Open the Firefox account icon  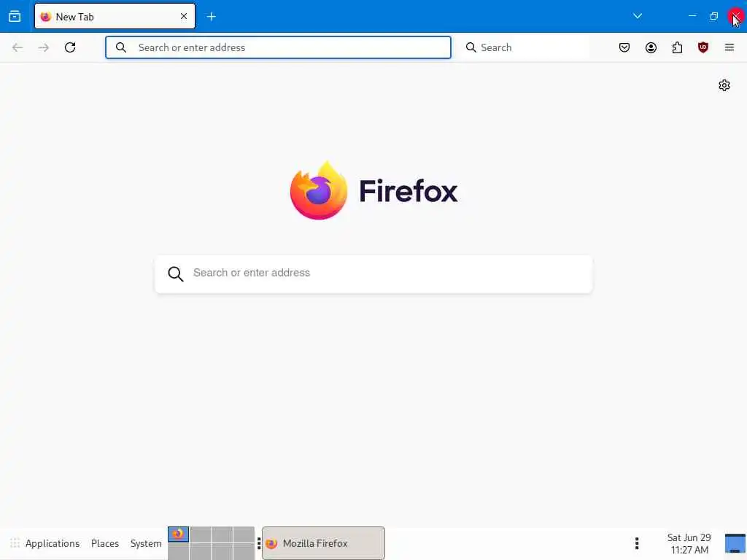tap(651, 47)
